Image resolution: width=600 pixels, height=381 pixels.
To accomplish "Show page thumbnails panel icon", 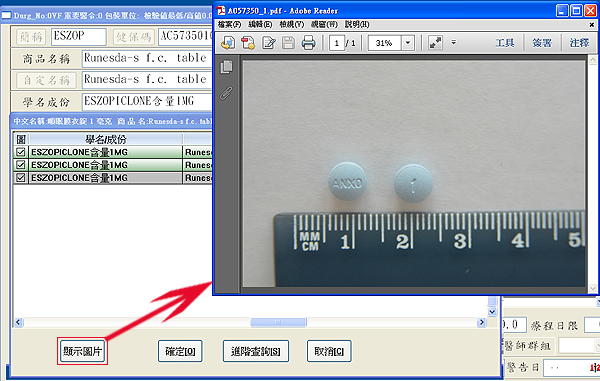I will pos(227,67).
